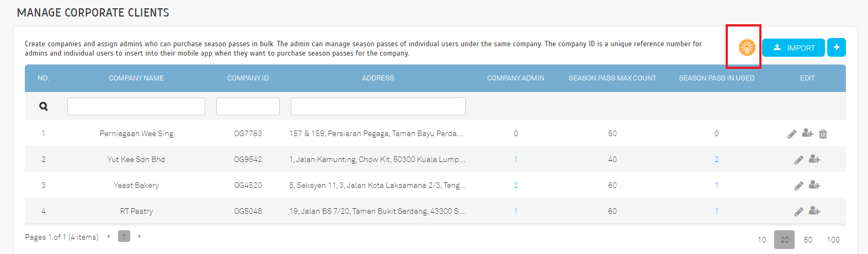
Task: Focus the Address filter input
Action: click(378, 106)
